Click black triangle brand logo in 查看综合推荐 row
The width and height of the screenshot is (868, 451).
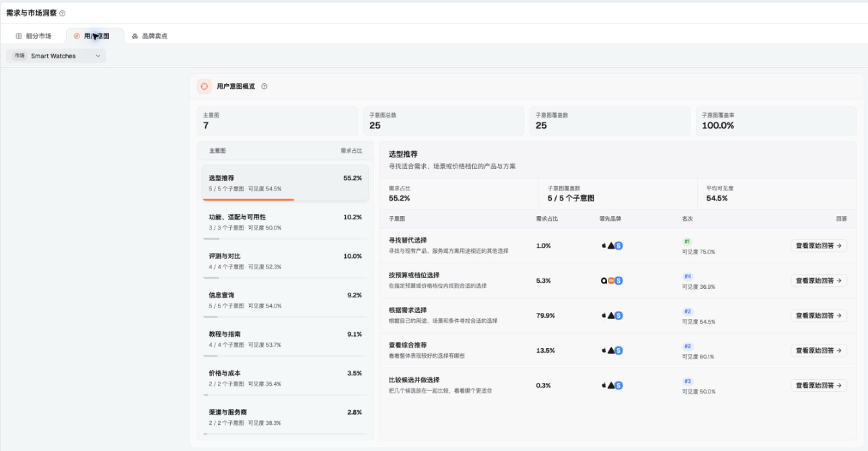(x=612, y=351)
